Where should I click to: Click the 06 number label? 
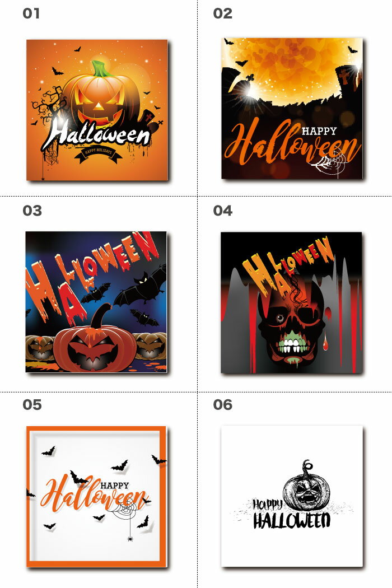click(223, 405)
